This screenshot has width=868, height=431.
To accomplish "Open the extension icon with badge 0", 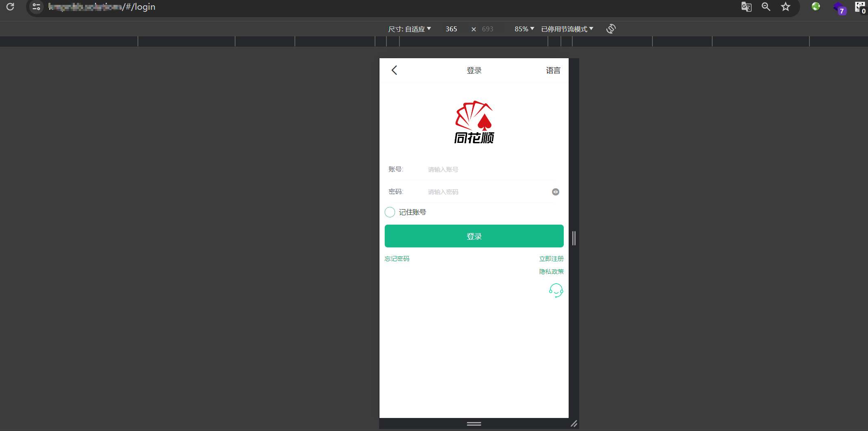I will (860, 7).
